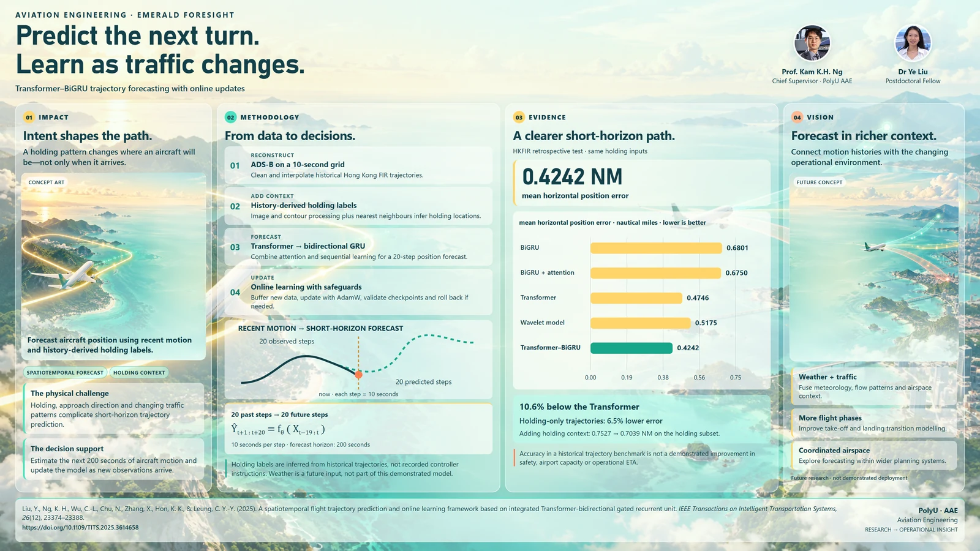Image resolution: width=980 pixels, height=551 pixels.
Task: Click the 0.6750 value beside BiGRU + attention
Action: [736, 273]
